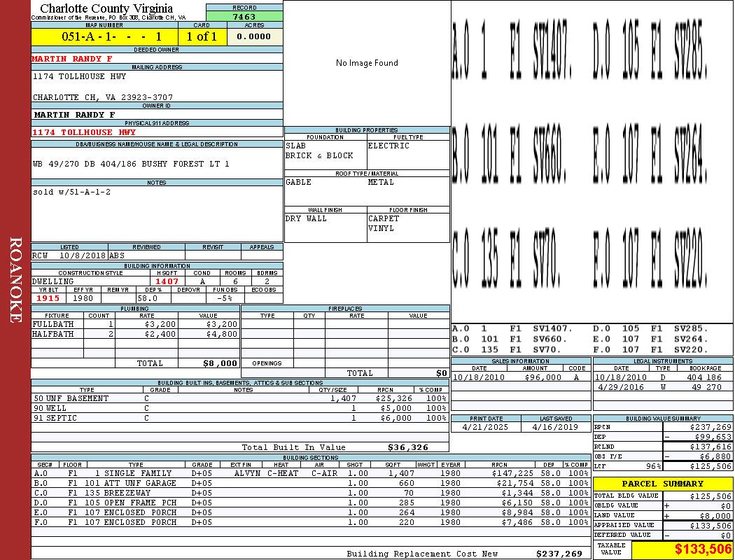Select the 50 UNF BASEMENT row
The height and width of the screenshot is (560, 735).
tap(239, 398)
